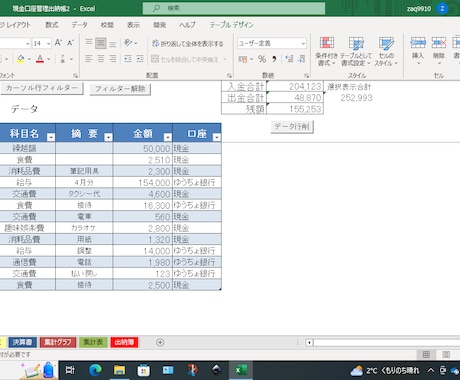Increase decimal places

[289, 59]
